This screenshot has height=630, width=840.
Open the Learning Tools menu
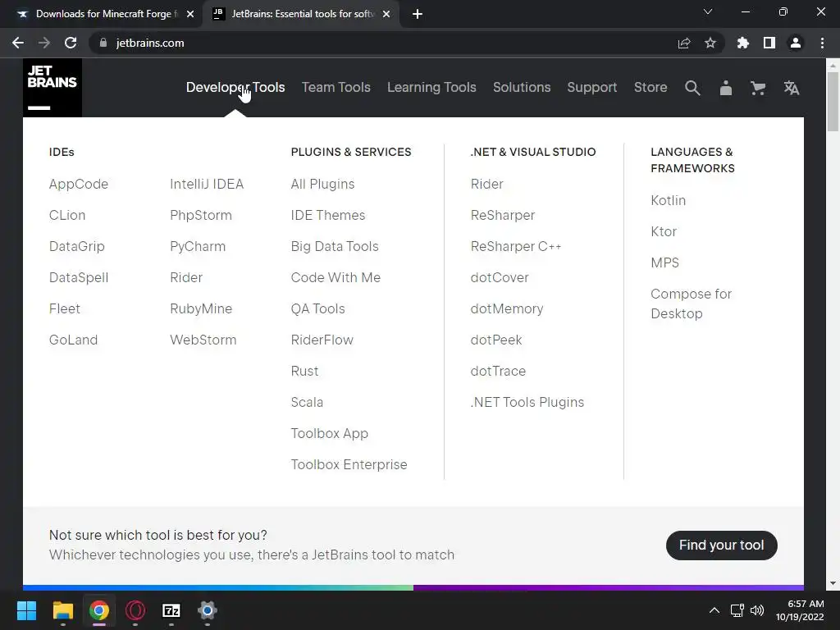coord(431,87)
